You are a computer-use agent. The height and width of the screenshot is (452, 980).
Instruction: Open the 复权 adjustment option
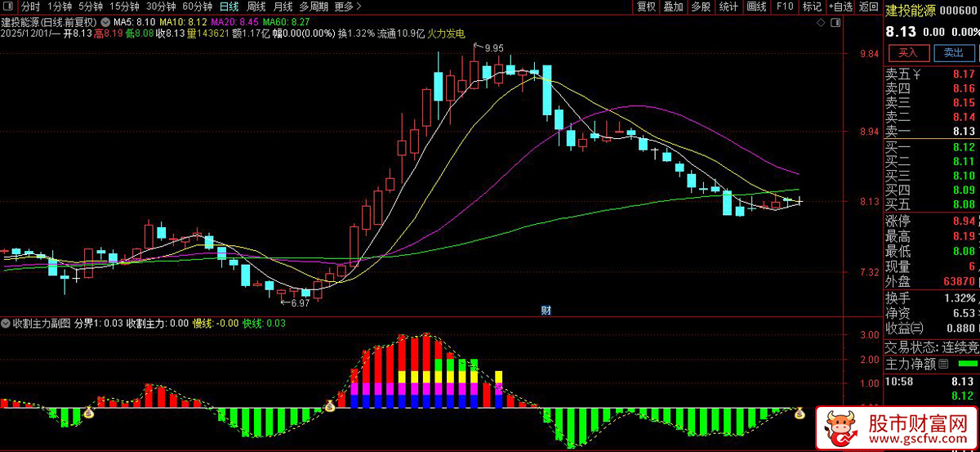point(646,7)
